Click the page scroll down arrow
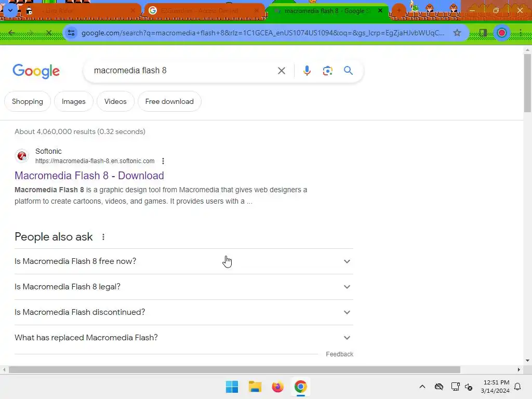Viewport: 532px width, 399px height. [527, 361]
